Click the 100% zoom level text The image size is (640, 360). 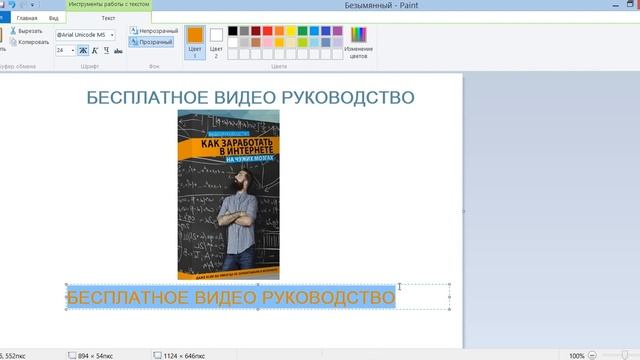tap(576, 356)
